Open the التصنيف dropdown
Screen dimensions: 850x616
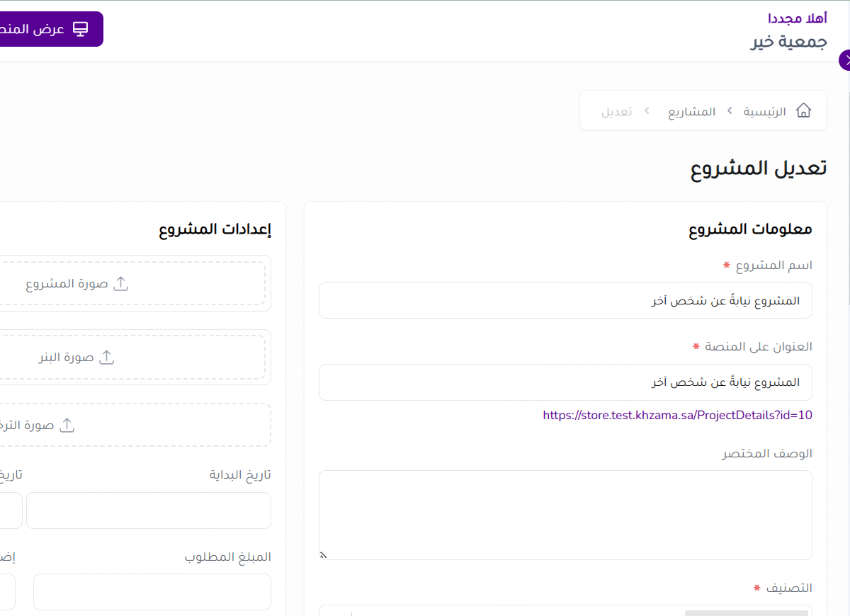[x=565, y=610]
